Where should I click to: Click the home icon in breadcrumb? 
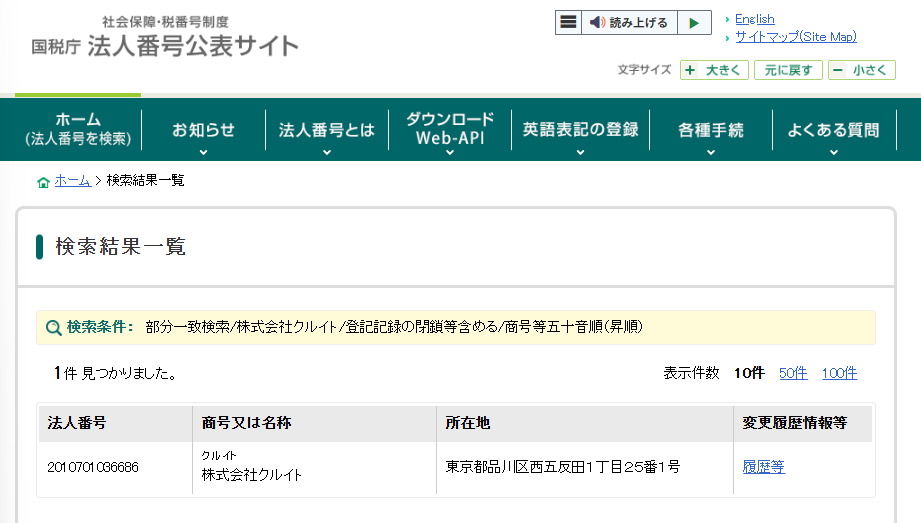pyautogui.click(x=43, y=181)
